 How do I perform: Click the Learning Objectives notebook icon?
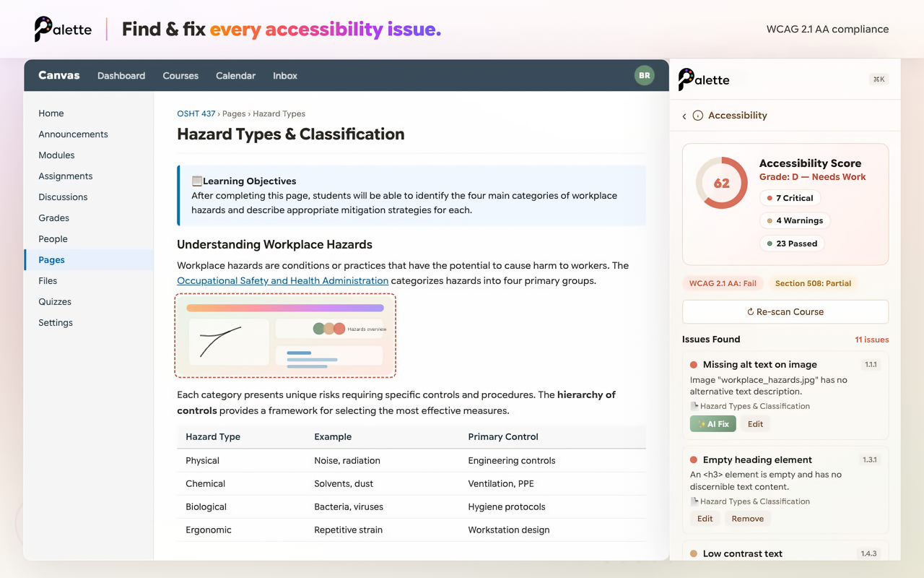pyautogui.click(x=196, y=181)
